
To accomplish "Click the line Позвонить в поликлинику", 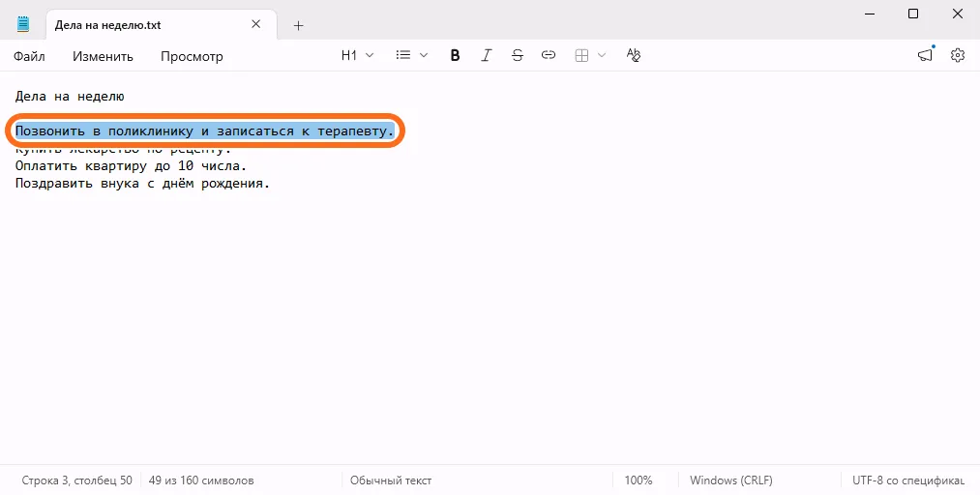I will pyautogui.click(x=205, y=131).
